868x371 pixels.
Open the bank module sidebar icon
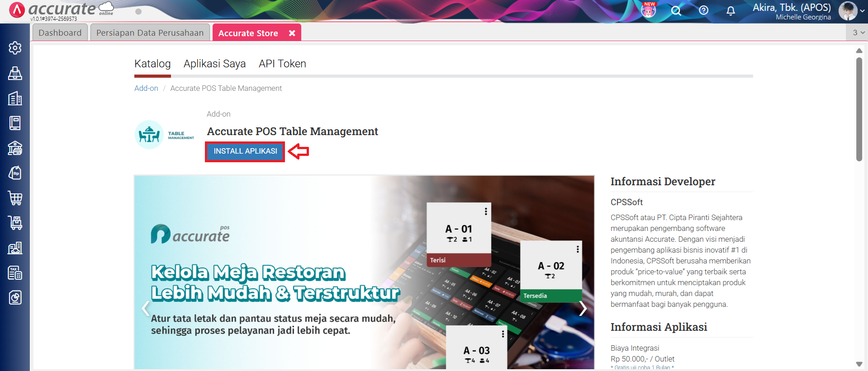(15, 148)
